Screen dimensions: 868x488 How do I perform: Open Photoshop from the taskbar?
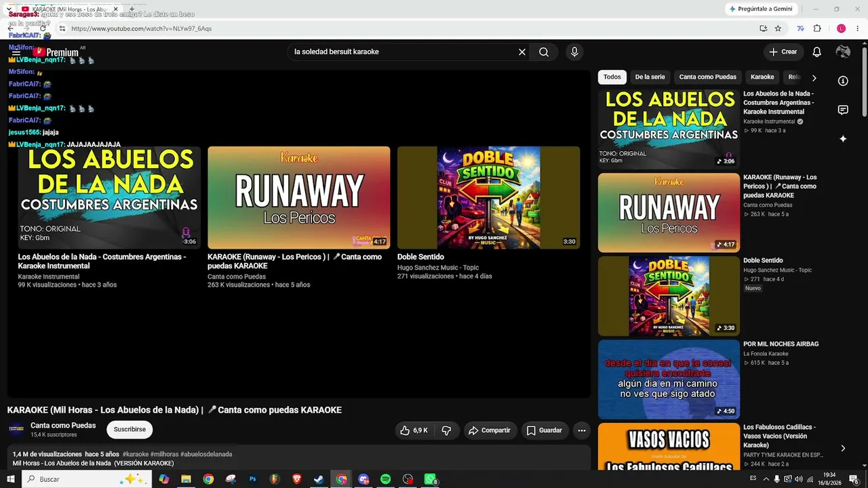coord(252,479)
